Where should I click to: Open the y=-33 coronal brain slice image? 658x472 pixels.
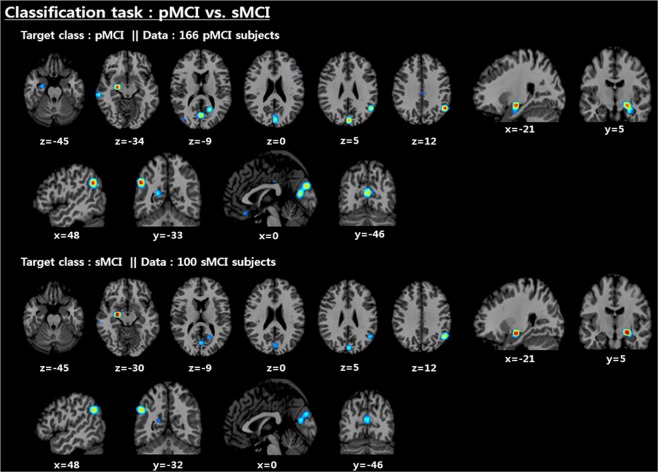167,190
